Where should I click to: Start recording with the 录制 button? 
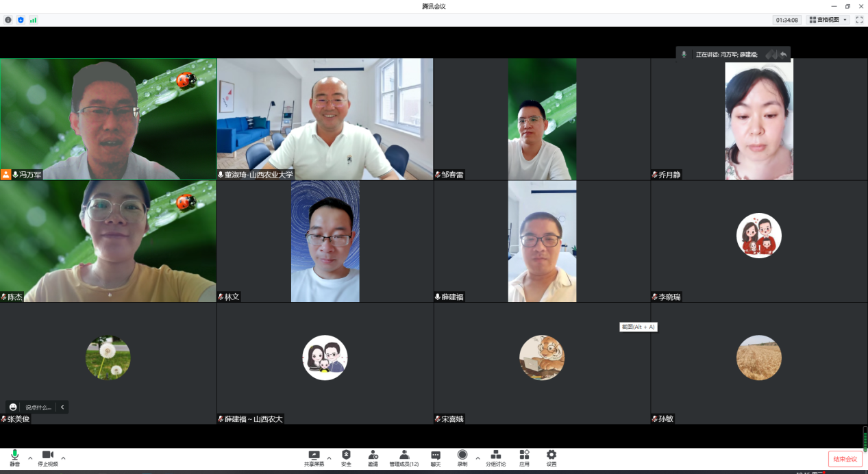(x=462, y=457)
